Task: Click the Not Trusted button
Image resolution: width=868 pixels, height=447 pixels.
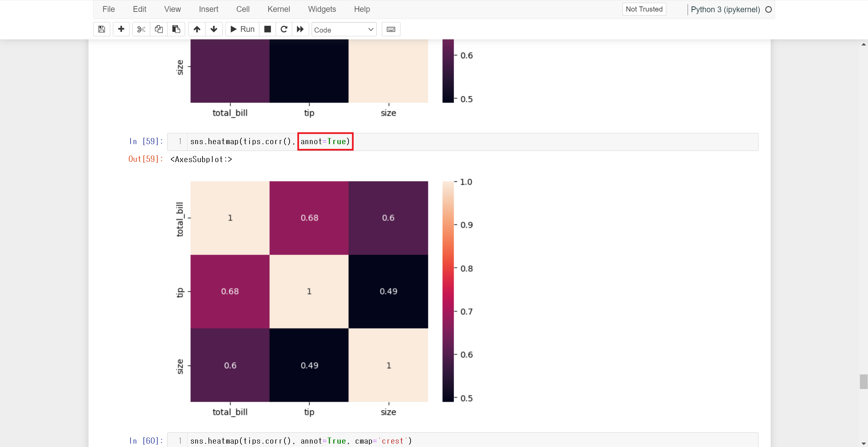Action: [644, 9]
